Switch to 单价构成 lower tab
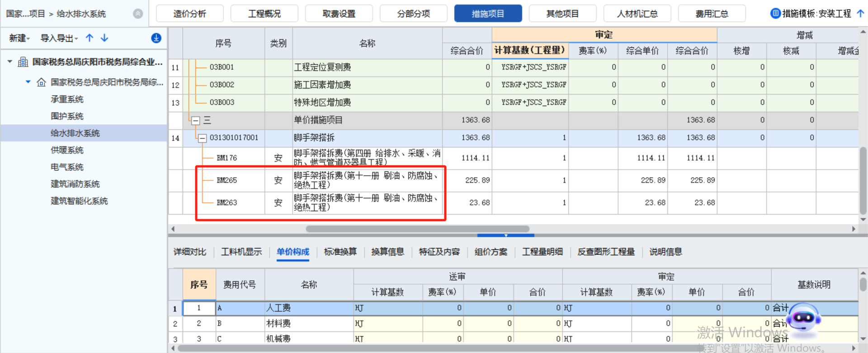The height and width of the screenshot is (353, 868). (293, 252)
